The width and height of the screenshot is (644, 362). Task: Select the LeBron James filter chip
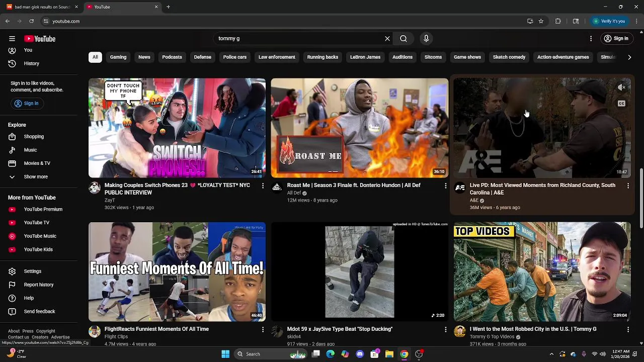pyautogui.click(x=365, y=57)
